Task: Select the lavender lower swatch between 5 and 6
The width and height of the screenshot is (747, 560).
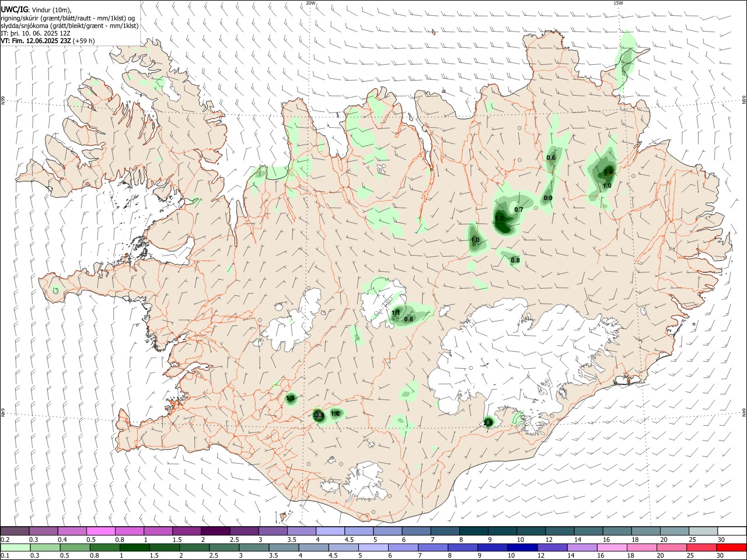Action: (373, 547)
